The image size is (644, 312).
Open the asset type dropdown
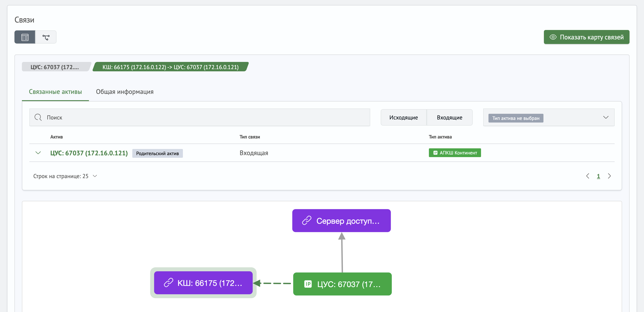click(x=605, y=117)
